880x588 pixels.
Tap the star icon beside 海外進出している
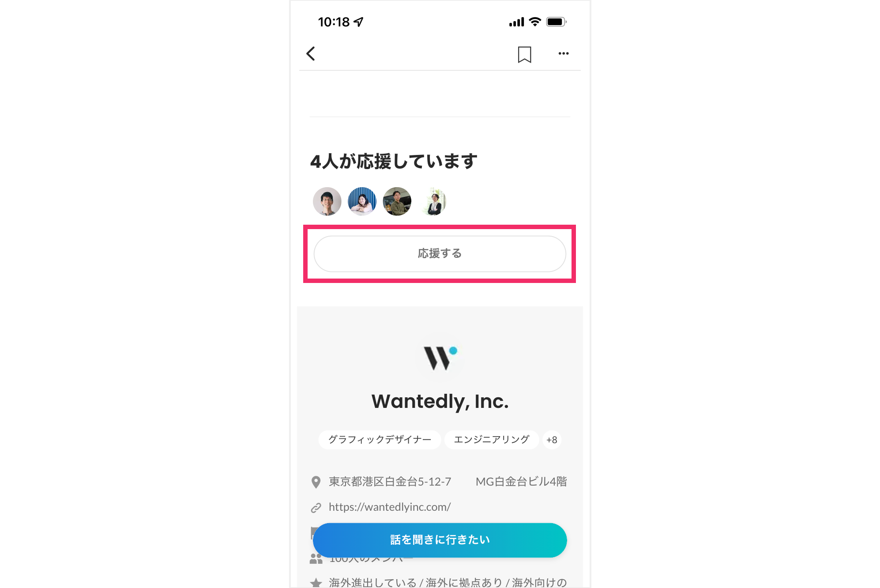(x=316, y=583)
